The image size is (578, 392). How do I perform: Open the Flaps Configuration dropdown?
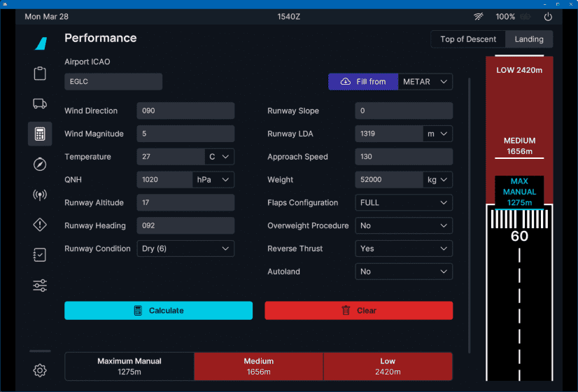point(404,203)
